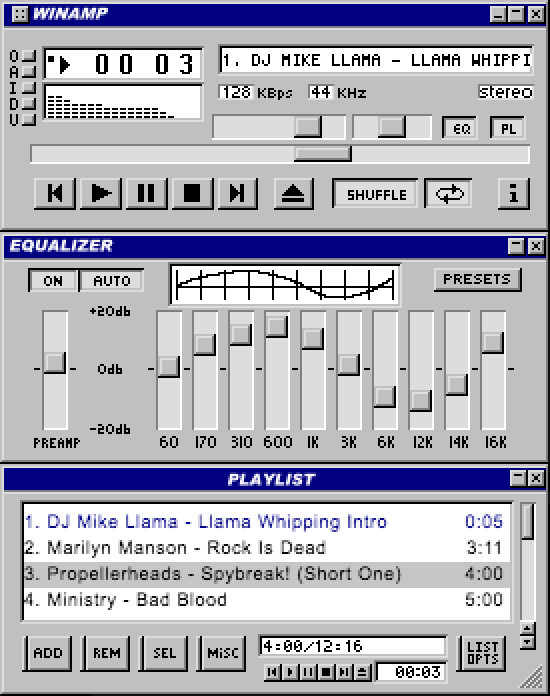550x696 pixels.
Task: Toggle the EQ window button
Action: tap(460, 128)
